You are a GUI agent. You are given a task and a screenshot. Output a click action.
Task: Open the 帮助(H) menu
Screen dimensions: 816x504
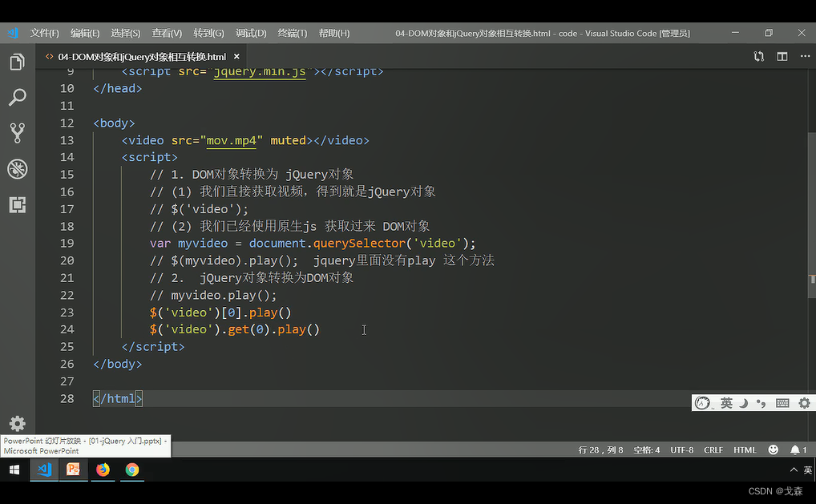(334, 34)
